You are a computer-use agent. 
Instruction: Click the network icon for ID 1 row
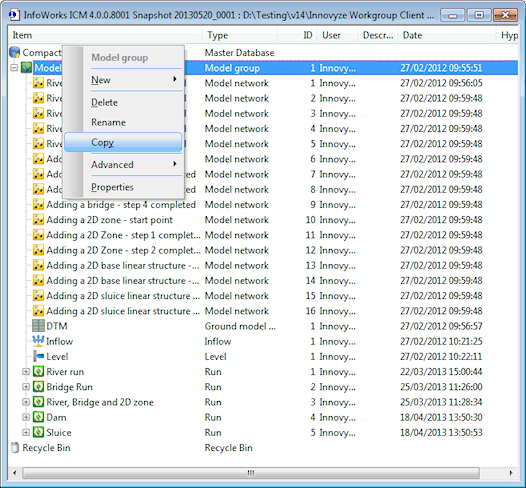pyautogui.click(x=38, y=83)
